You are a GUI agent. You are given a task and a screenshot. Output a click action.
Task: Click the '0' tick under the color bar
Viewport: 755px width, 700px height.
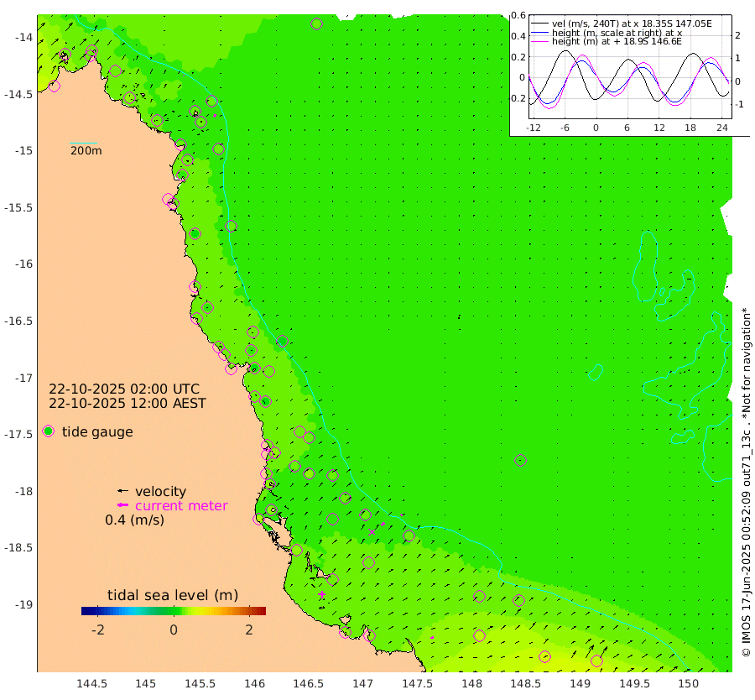[174, 629]
